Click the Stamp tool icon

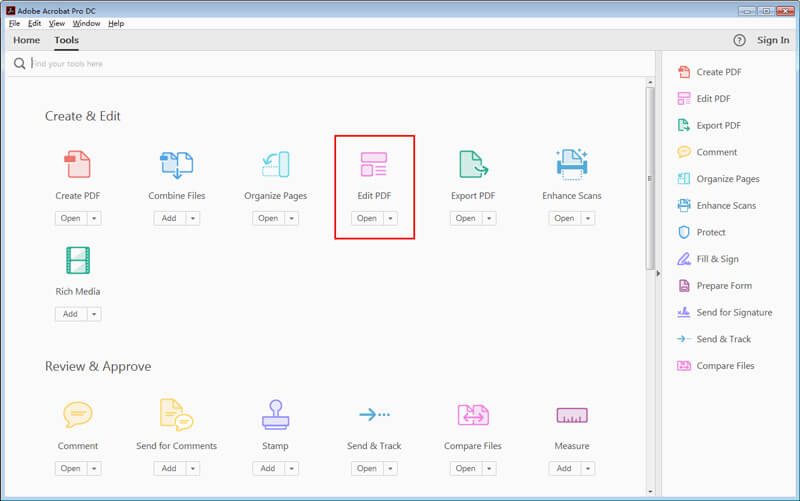[x=275, y=414]
